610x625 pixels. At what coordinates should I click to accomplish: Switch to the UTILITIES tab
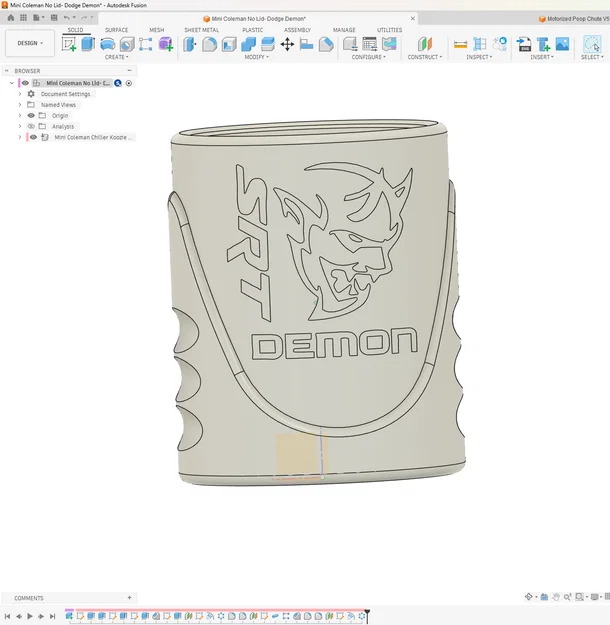(x=390, y=30)
